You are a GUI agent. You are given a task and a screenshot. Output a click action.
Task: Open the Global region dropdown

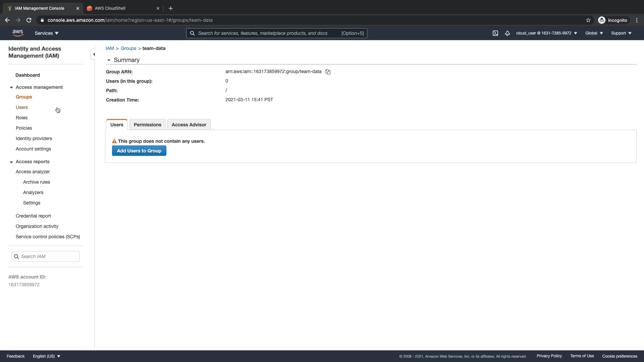click(594, 33)
